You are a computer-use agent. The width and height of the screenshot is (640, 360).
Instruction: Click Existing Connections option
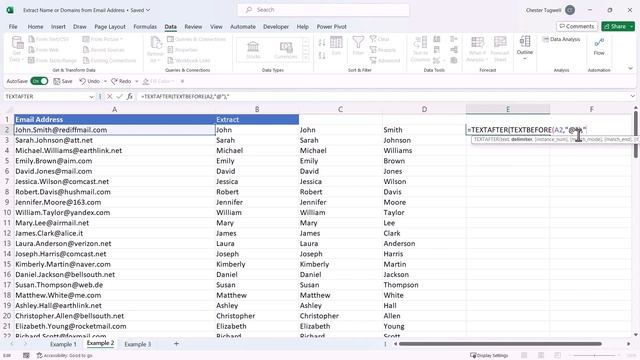click(x=109, y=60)
